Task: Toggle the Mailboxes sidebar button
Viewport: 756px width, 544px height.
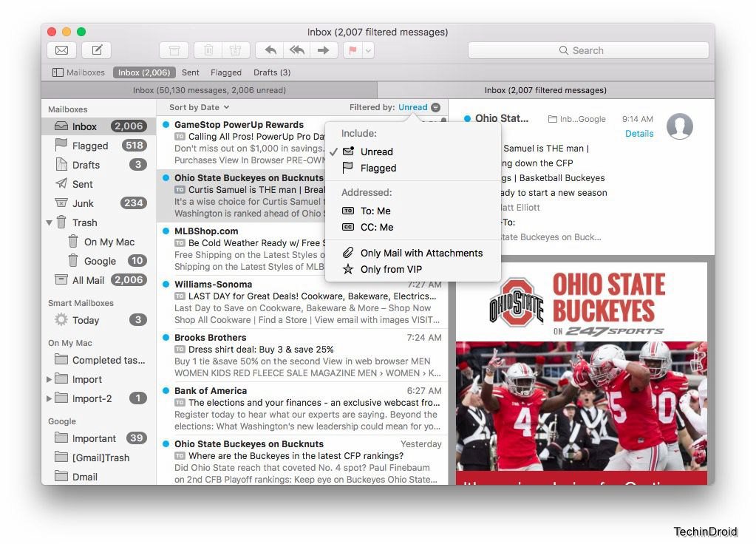Action: 78,72
